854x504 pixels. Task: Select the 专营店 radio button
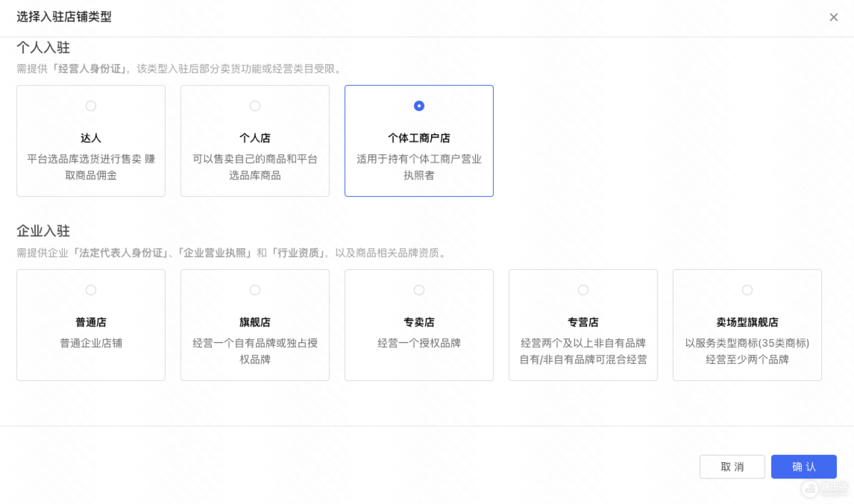click(x=583, y=290)
